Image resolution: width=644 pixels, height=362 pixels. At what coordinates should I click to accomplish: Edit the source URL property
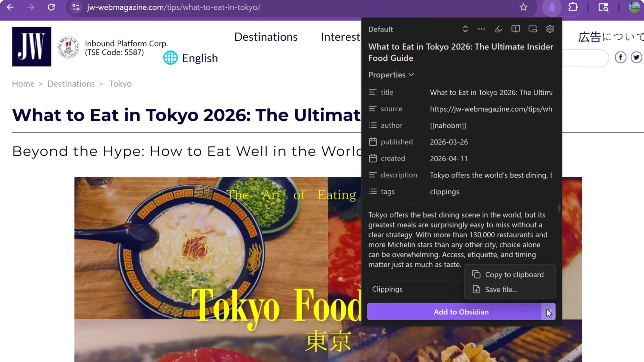tap(491, 109)
